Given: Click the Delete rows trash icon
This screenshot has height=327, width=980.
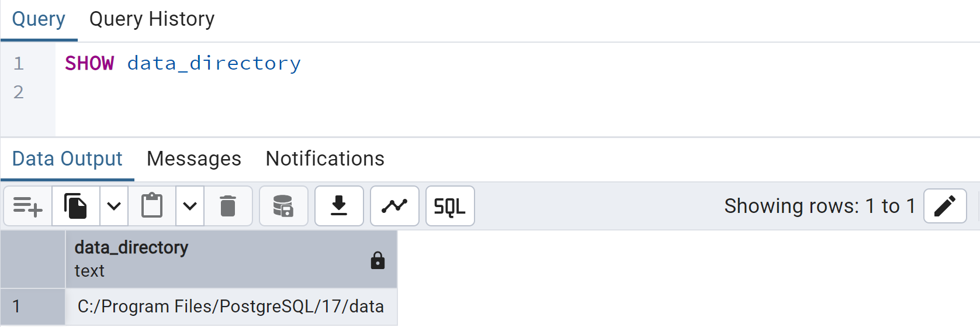Looking at the screenshot, I should (x=228, y=206).
